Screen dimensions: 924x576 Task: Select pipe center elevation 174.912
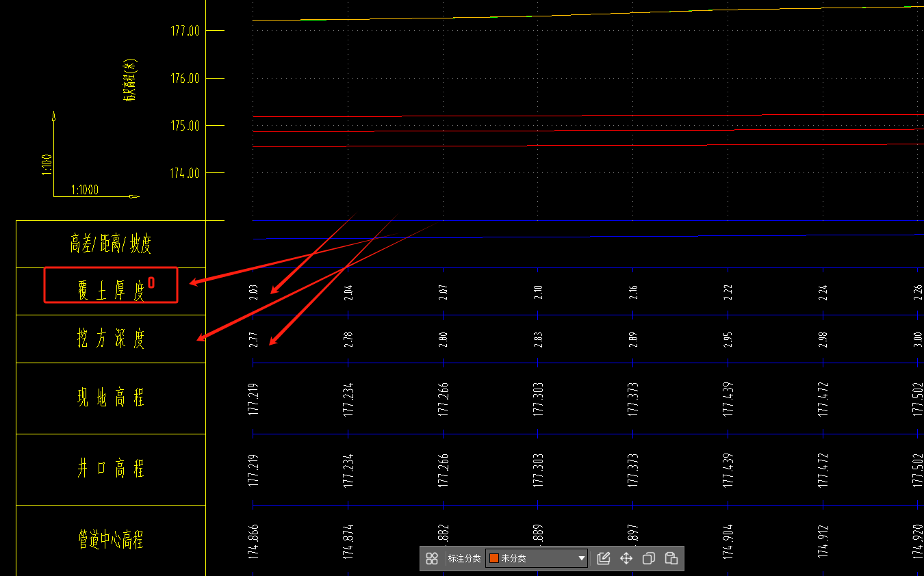(823, 542)
